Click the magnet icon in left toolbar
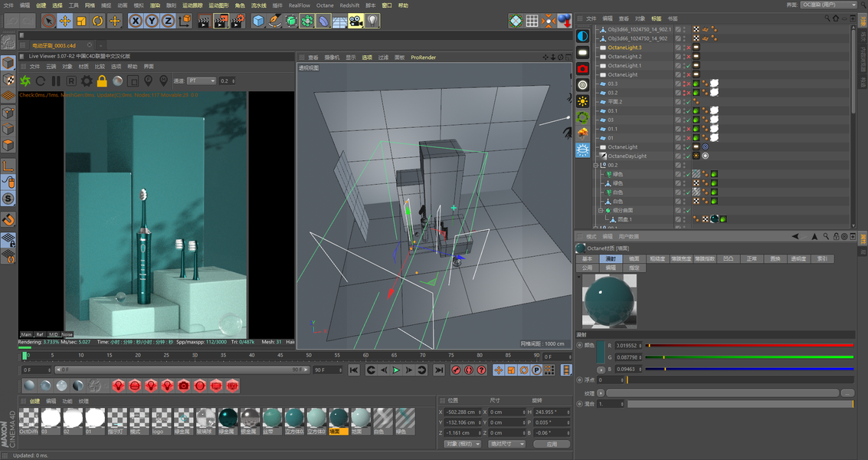The width and height of the screenshot is (868, 460). [8, 220]
